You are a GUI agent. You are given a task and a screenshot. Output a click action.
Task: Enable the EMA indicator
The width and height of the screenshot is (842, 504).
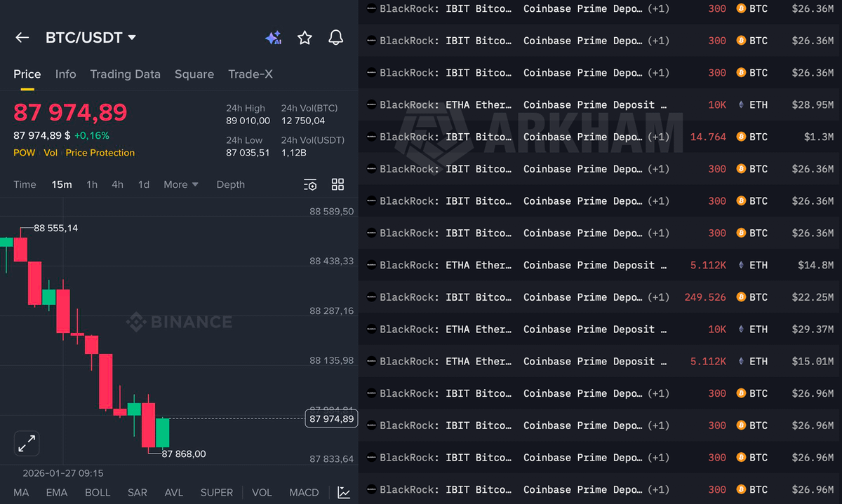57,492
